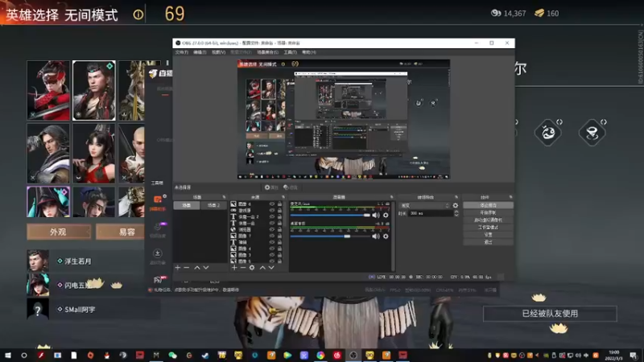Toggle visibility of the 图像 7 source

tap(272, 236)
